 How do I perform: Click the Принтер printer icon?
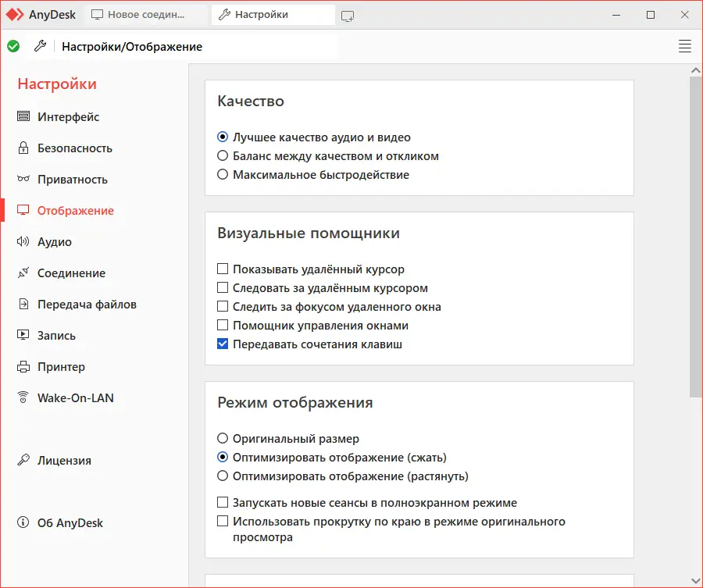(23, 367)
